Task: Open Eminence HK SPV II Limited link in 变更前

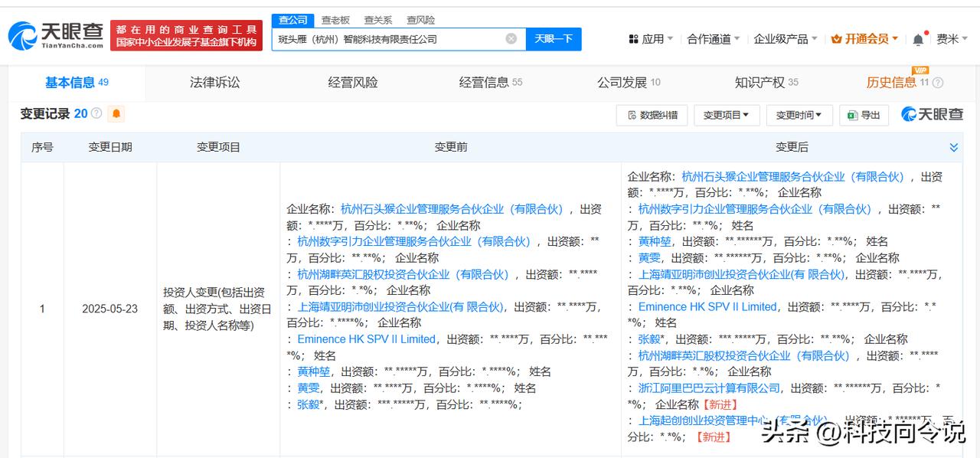Action: [366, 339]
